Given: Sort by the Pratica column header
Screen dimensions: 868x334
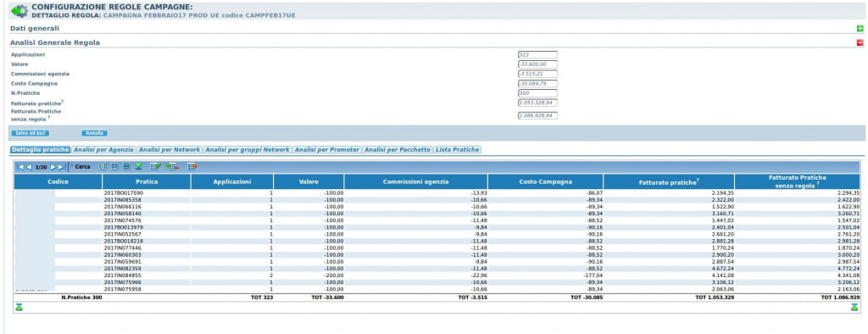Looking at the screenshot, I should point(147,181).
